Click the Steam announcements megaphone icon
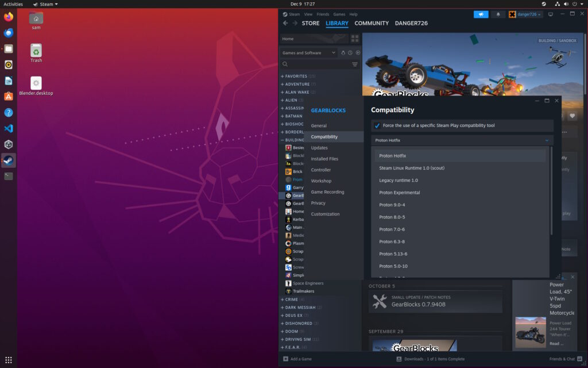The width and height of the screenshot is (588, 368). [x=481, y=14]
